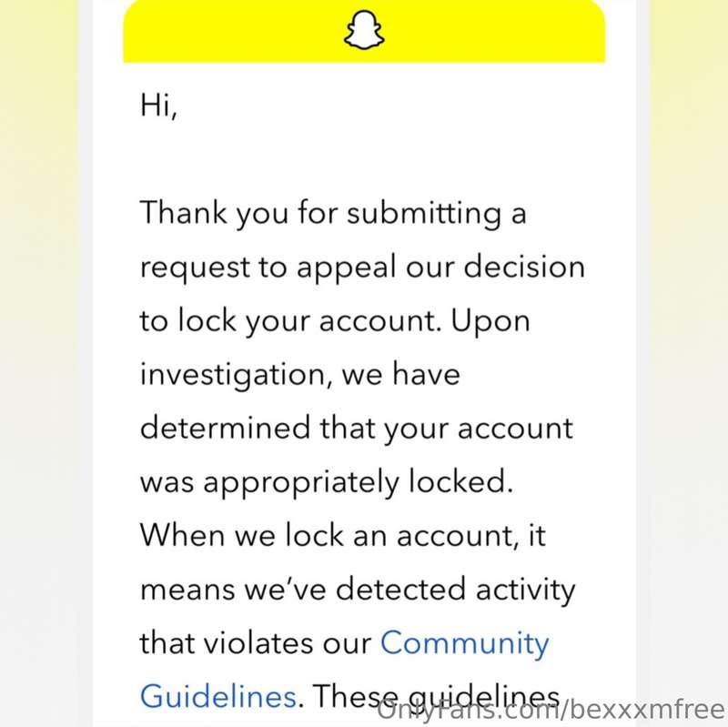Select the 'Hi,' greeting text
This screenshot has height=727, width=728.
158,106
